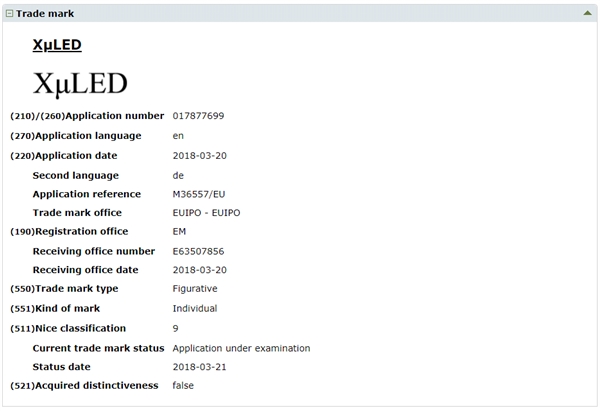Click the Second language value de
600x411 pixels.
click(x=178, y=174)
